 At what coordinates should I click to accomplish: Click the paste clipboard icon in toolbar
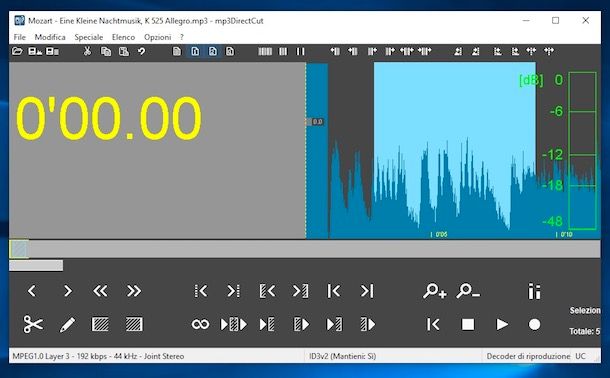click(x=124, y=51)
